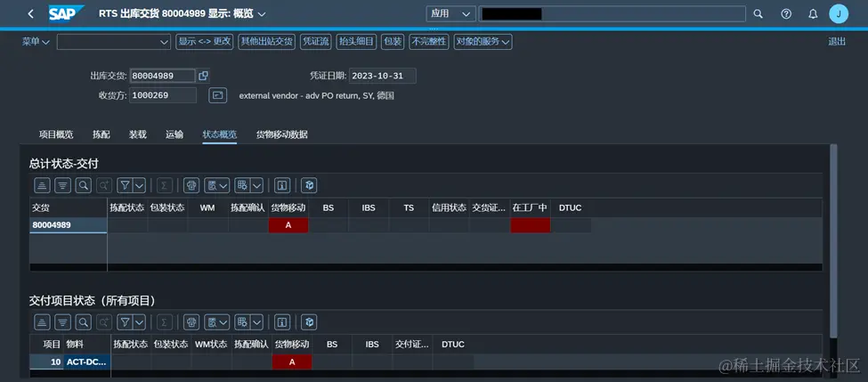Click the 收货方 input field

pos(163,95)
